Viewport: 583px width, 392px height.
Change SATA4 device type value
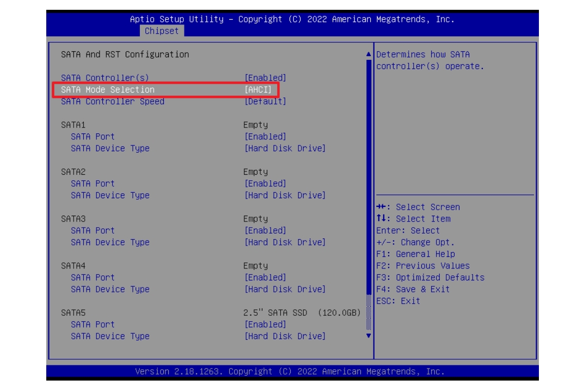[285, 289]
